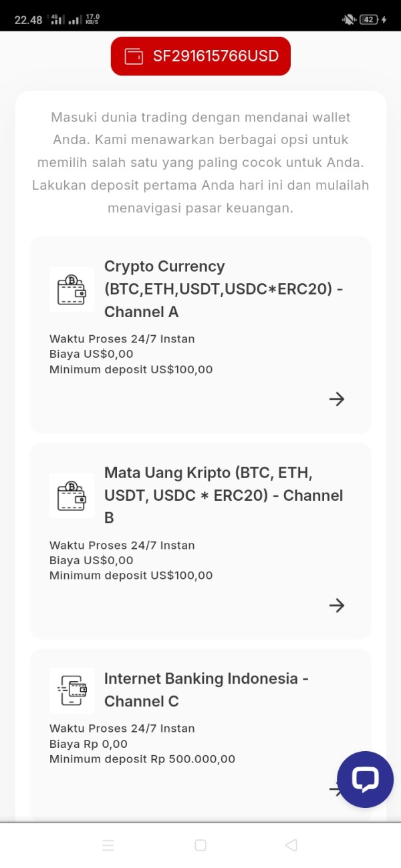The image size is (401, 868).
Task: Open the live chat bubble
Action: tap(365, 779)
